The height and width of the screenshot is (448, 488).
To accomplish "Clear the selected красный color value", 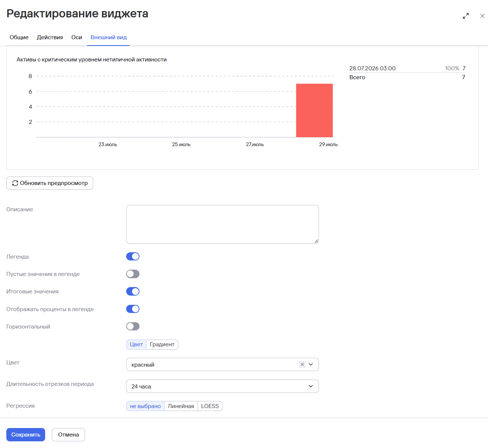I will point(302,364).
